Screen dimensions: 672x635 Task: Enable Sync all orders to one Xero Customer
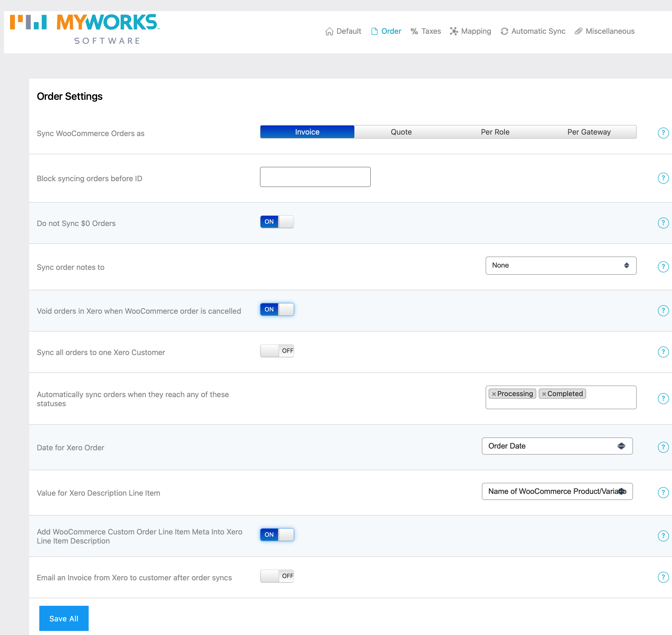click(x=277, y=351)
